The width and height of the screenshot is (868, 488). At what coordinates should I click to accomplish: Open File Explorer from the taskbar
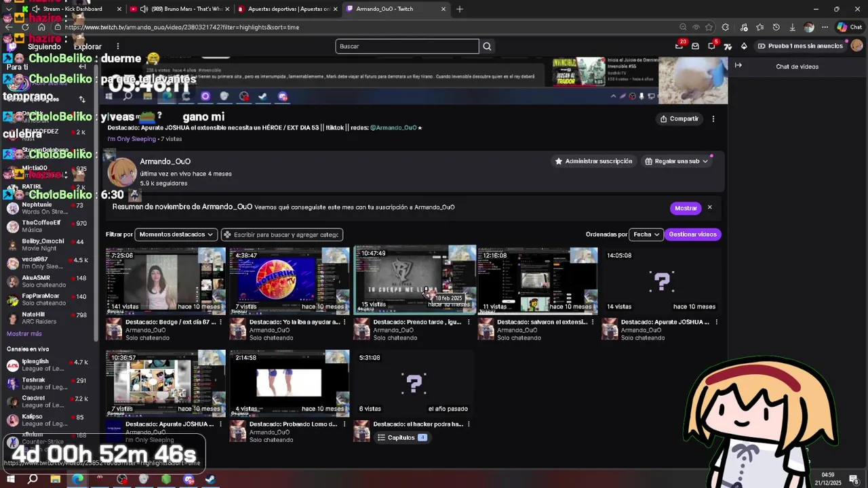(55, 479)
